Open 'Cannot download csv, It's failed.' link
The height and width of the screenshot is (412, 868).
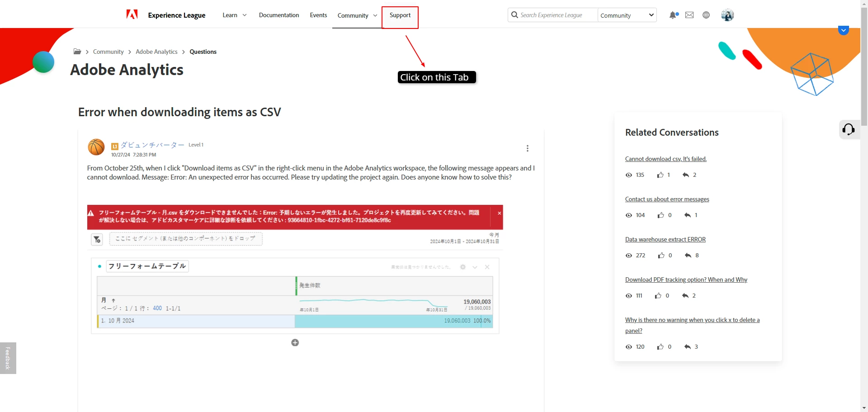click(x=666, y=159)
